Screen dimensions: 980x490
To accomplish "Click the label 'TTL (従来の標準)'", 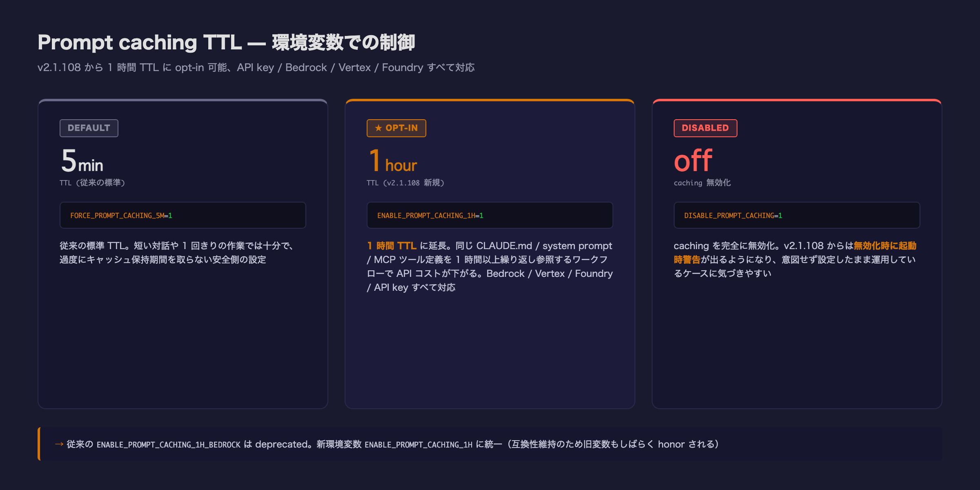I will tap(92, 183).
